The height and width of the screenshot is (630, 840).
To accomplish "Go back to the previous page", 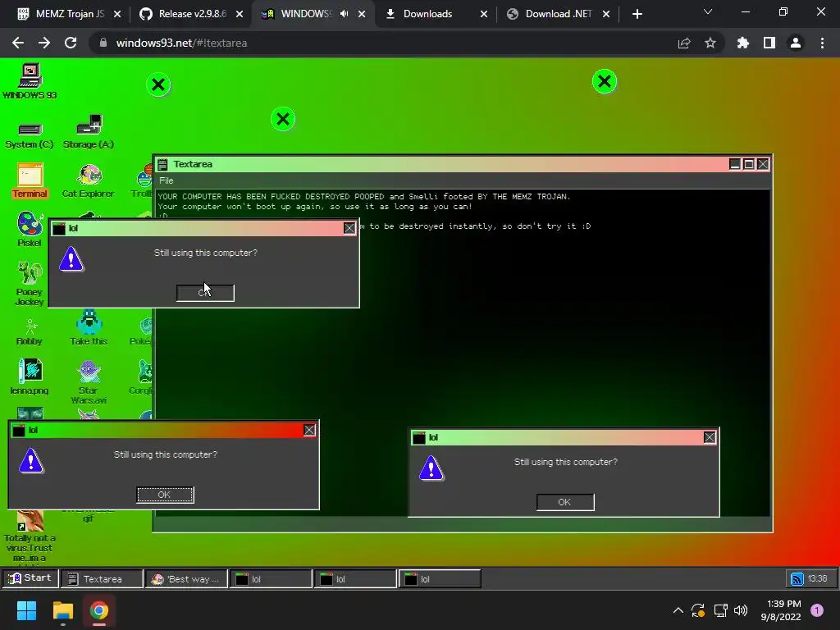I will pyautogui.click(x=18, y=43).
